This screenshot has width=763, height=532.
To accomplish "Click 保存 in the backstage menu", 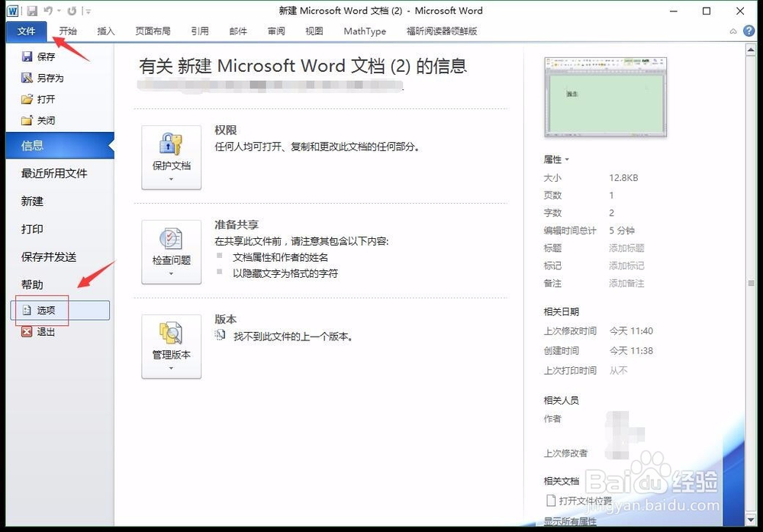I will tap(39, 57).
